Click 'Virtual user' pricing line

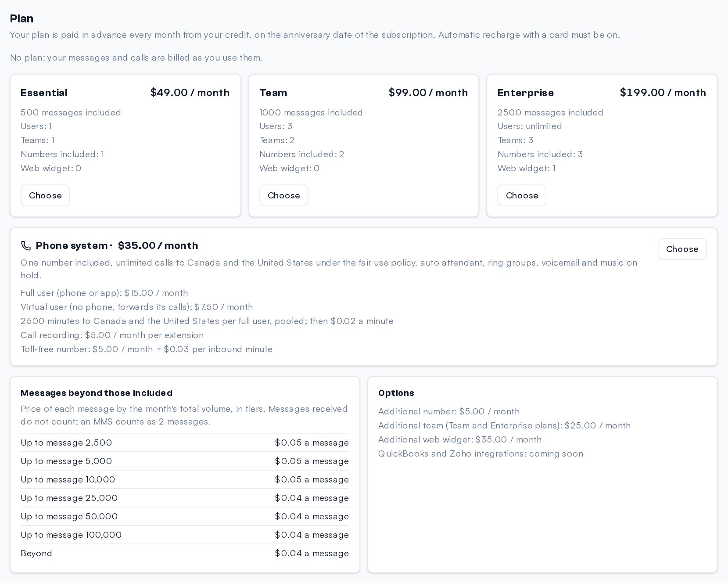click(137, 307)
